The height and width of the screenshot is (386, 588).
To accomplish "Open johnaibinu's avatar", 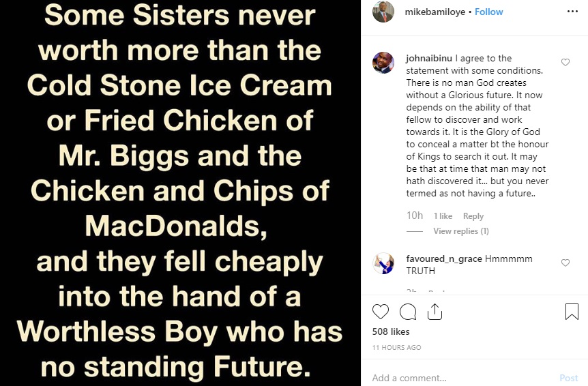I will coord(383,63).
